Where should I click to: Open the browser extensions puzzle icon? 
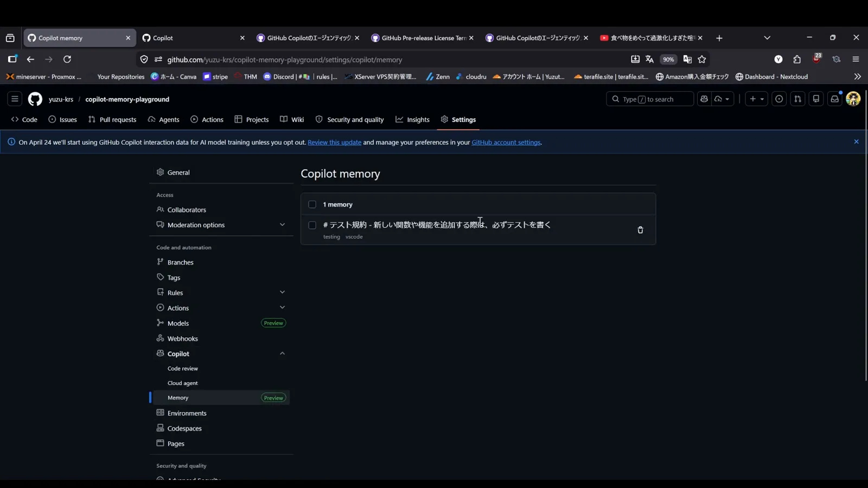[797, 60]
